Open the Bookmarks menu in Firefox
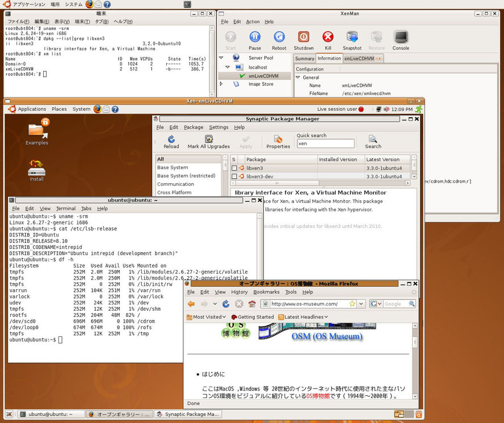Image resolution: width=504 pixels, height=423 pixels. pos(266,292)
